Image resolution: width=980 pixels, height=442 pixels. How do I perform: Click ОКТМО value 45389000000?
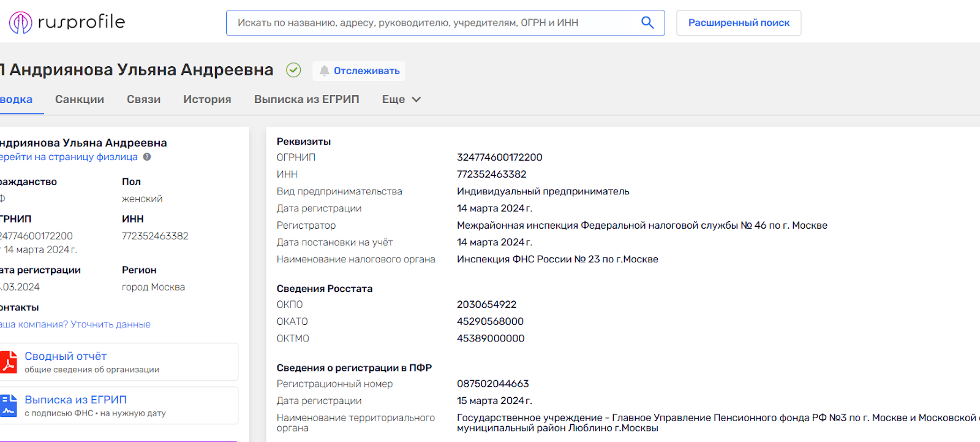click(491, 338)
